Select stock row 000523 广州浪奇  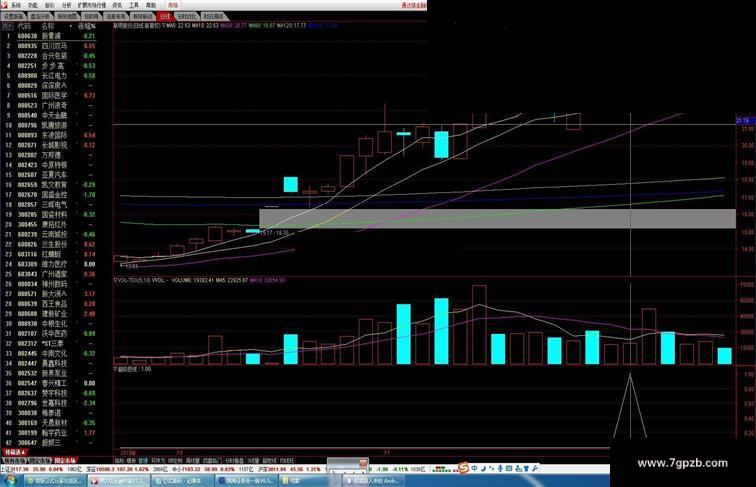coord(51,106)
